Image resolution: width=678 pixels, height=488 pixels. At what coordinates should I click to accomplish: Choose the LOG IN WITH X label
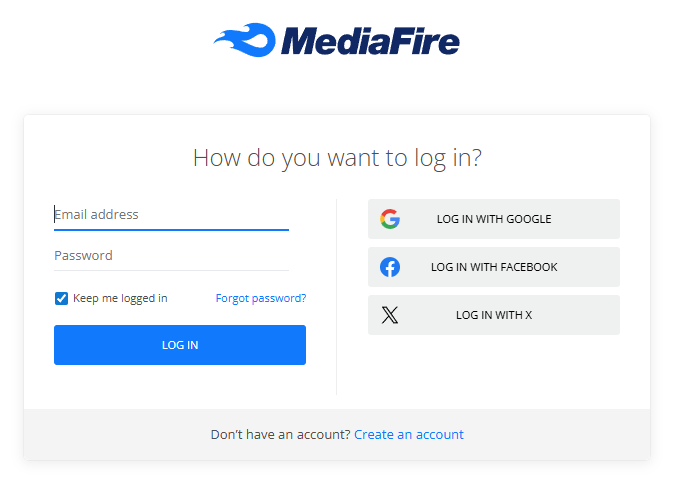[494, 315]
